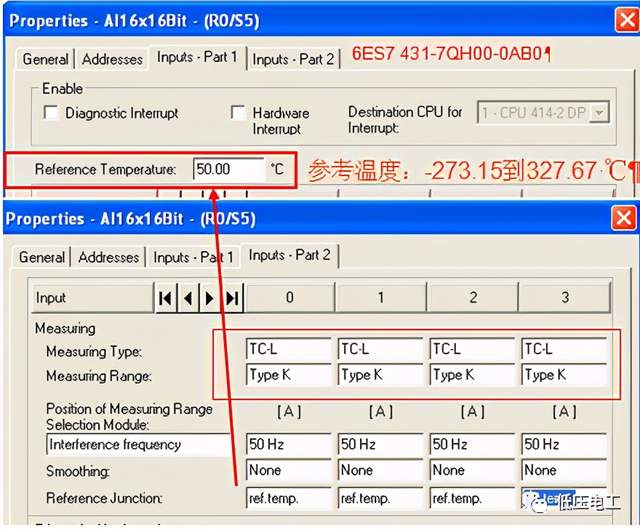The width and height of the screenshot is (640, 531).
Task: Close the front Properties dialog
Action: click(x=624, y=218)
